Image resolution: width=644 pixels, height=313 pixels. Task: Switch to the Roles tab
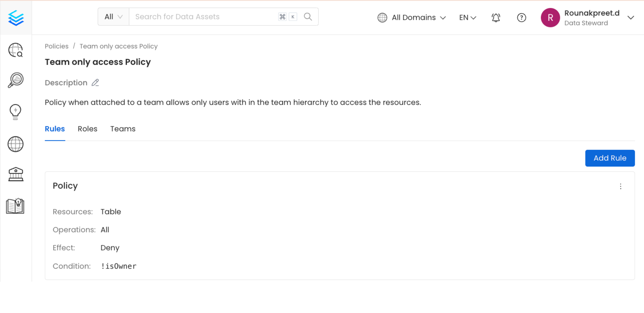pos(87,129)
